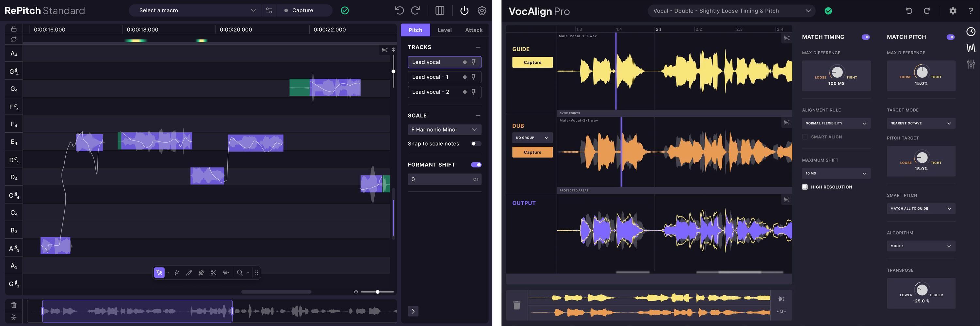
Task: Toggle Lead vocal - 1 track record dot
Action: pos(465,77)
